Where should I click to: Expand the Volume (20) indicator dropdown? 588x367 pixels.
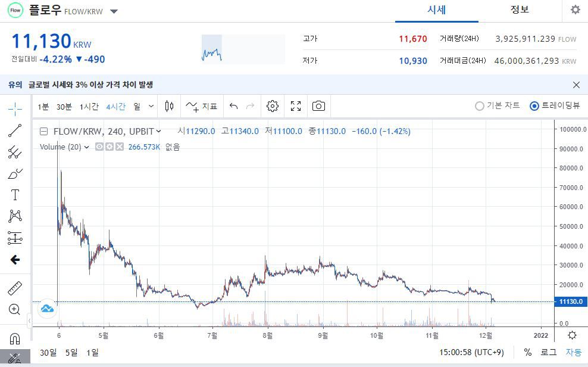pos(87,147)
